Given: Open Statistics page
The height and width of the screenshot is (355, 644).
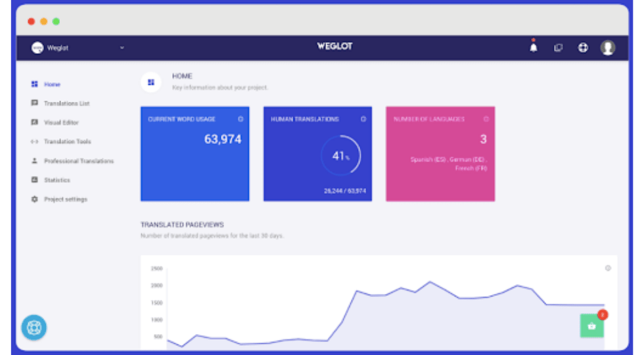Looking at the screenshot, I should point(57,180).
